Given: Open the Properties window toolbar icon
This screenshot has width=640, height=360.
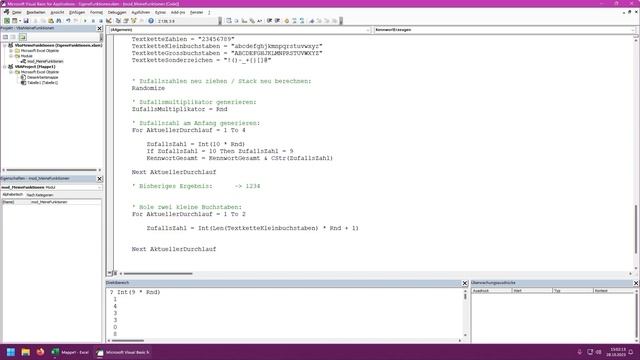Looking at the screenshot, I should (126, 21).
